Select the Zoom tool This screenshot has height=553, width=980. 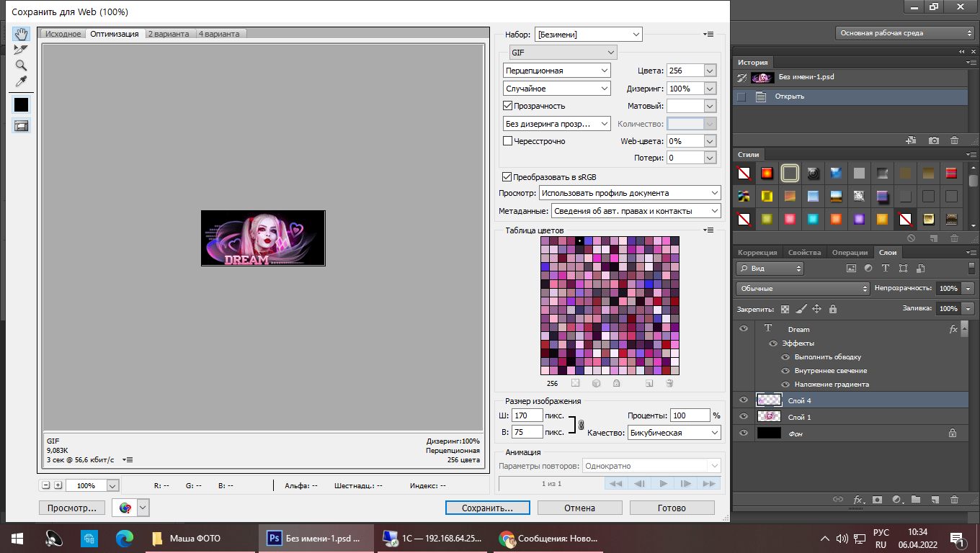pos(21,66)
